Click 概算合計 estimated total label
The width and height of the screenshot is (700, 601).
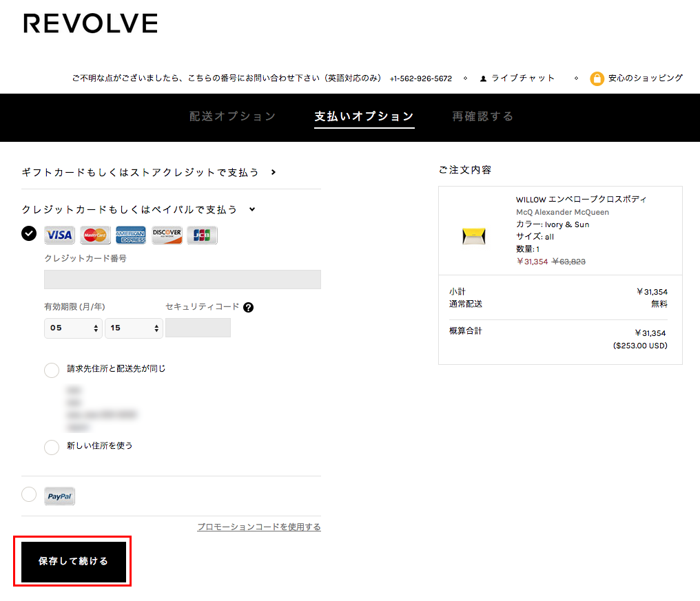click(466, 330)
